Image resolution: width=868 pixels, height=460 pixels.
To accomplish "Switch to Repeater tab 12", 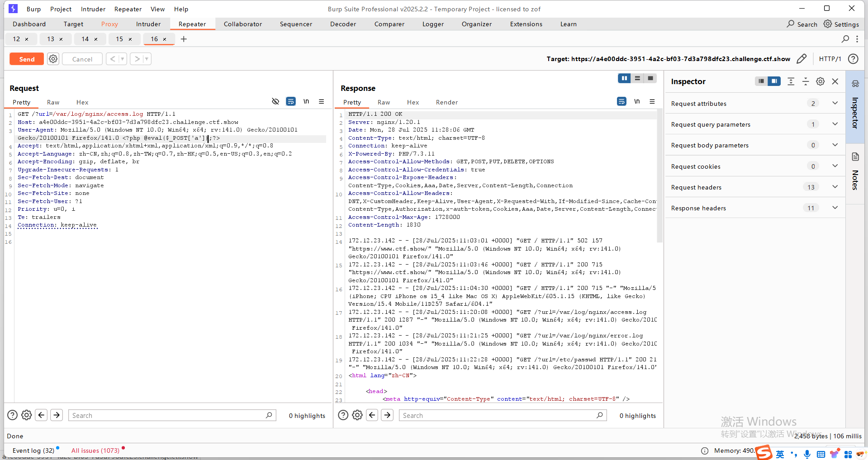I will [16, 39].
